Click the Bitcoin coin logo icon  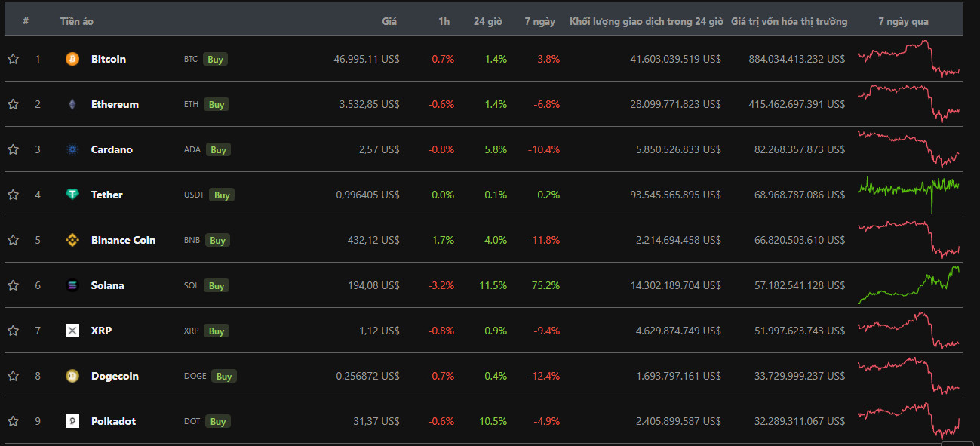72,59
